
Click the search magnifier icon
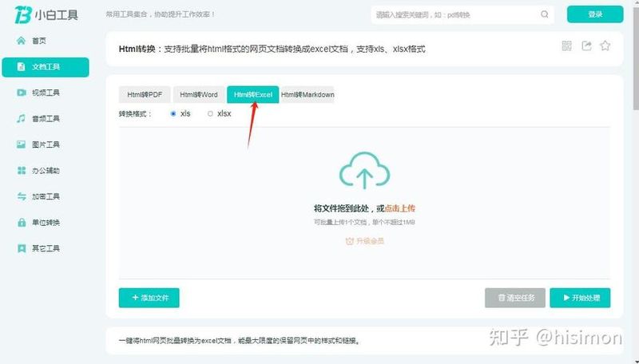[x=545, y=14]
